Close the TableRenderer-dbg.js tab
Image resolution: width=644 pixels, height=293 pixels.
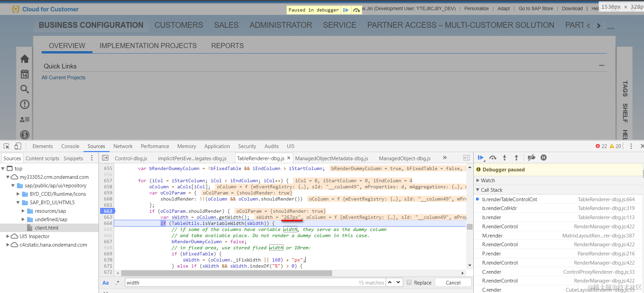(x=289, y=158)
